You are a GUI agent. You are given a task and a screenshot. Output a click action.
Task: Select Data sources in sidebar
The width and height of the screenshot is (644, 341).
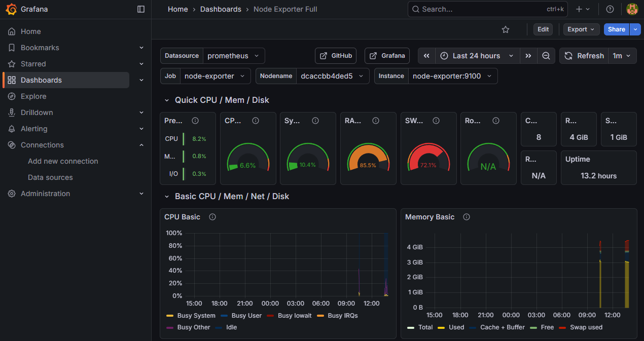(50, 177)
